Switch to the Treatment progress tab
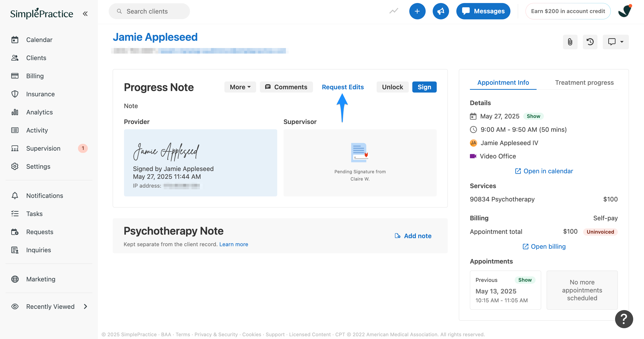644x339 pixels. pyautogui.click(x=584, y=82)
